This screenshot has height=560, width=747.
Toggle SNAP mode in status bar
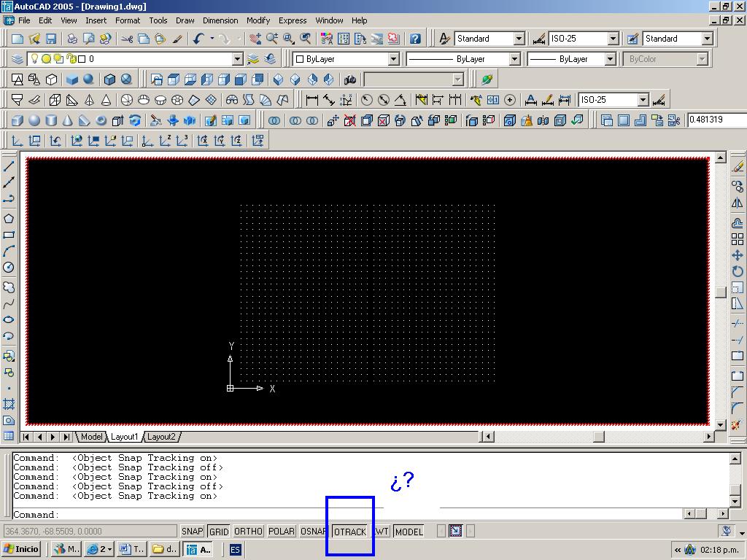193,531
